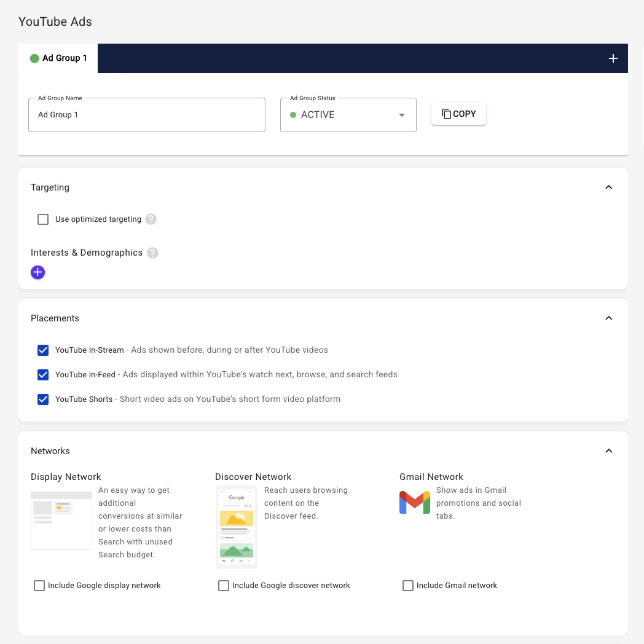Screen dimensions: 644x644
Task: Click the help icon beside optimized targeting
Action: point(151,219)
